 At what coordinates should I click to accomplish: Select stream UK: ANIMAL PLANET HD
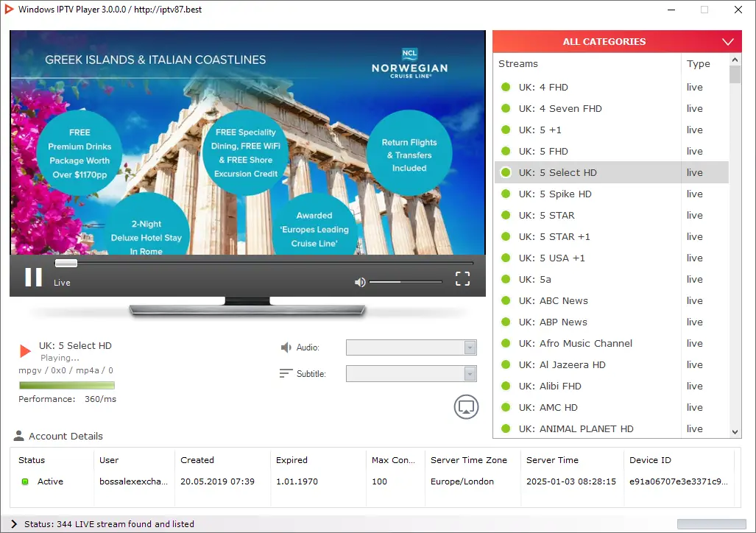pos(612,428)
